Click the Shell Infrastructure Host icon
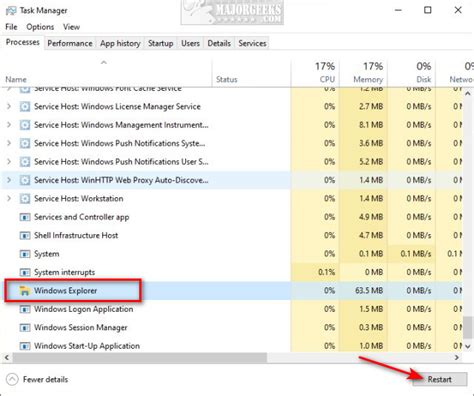 tap(24, 235)
